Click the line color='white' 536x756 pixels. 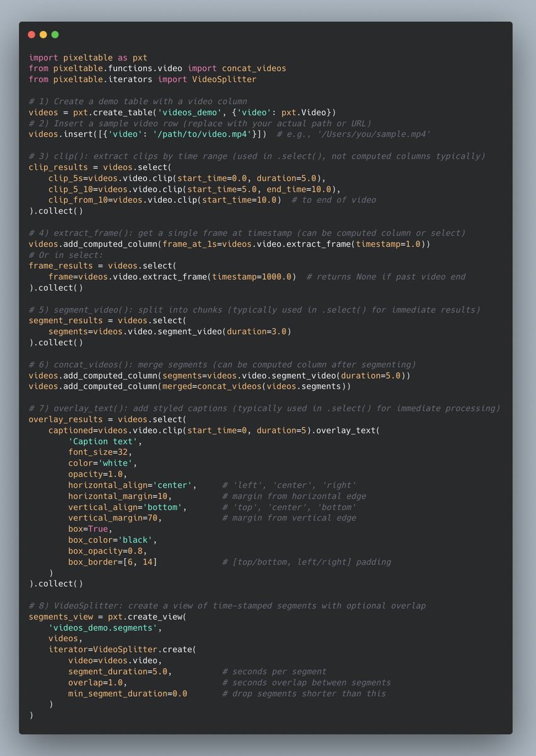(x=103, y=463)
